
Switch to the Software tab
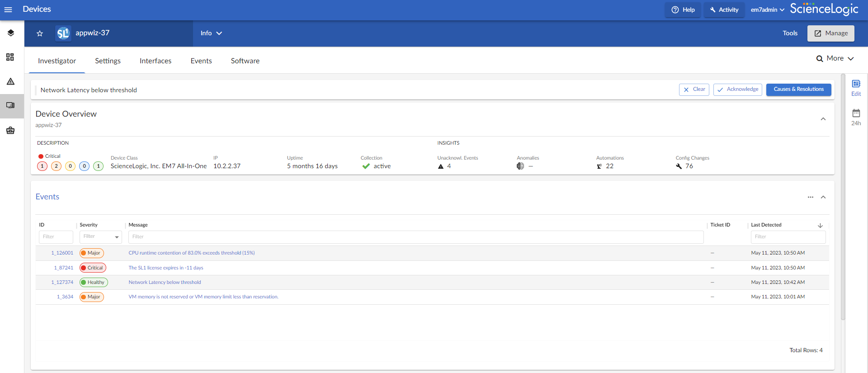[x=245, y=61]
